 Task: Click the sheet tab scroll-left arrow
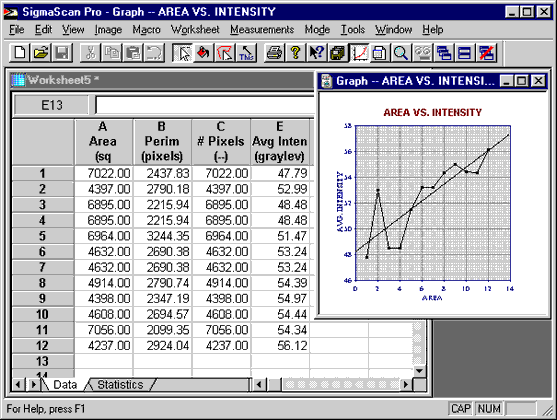click(18, 384)
